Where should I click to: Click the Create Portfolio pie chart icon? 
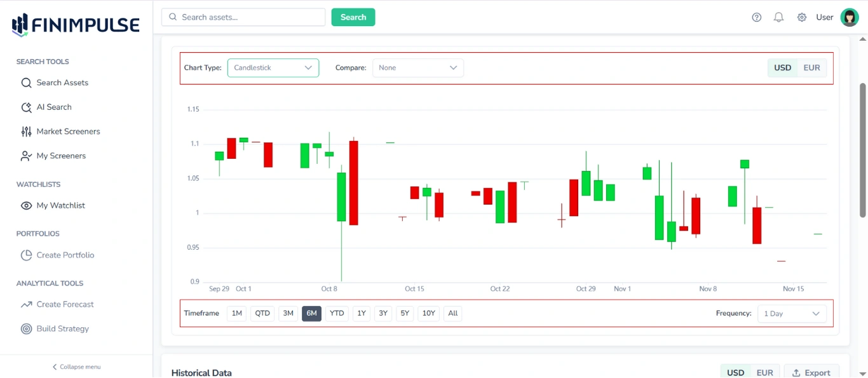tap(26, 255)
